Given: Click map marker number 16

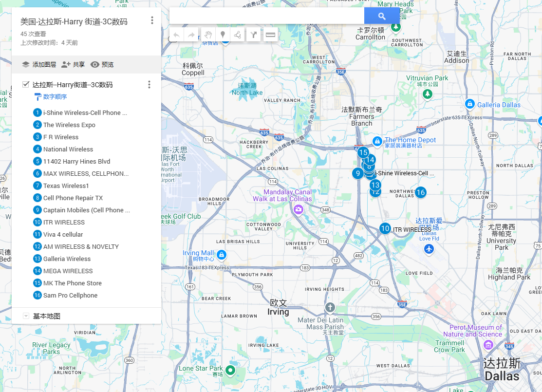Looking at the screenshot, I should tap(420, 192).
